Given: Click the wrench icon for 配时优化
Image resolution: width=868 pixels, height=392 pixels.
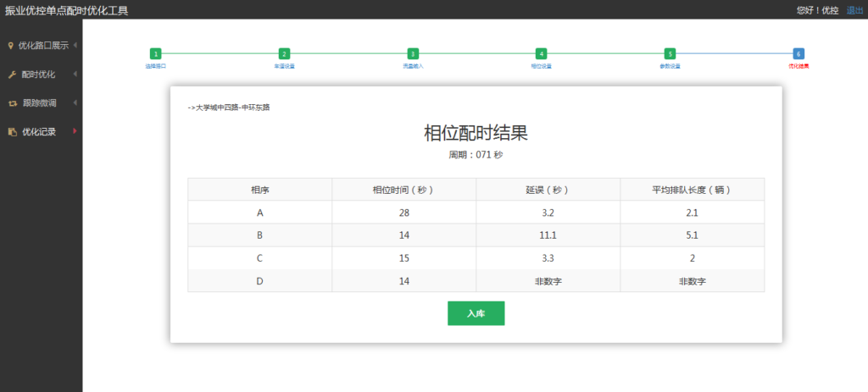Looking at the screenshot, I should [x=12, y=75].
